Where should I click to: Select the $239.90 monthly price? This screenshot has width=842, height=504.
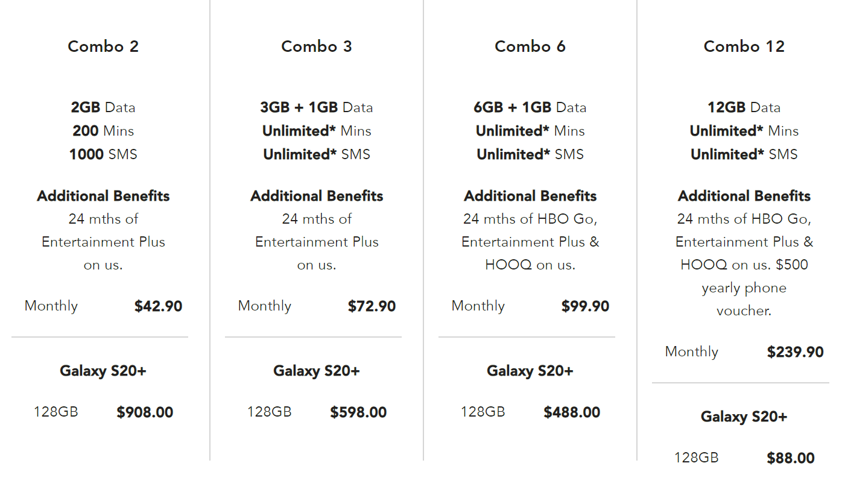point(795,352)
